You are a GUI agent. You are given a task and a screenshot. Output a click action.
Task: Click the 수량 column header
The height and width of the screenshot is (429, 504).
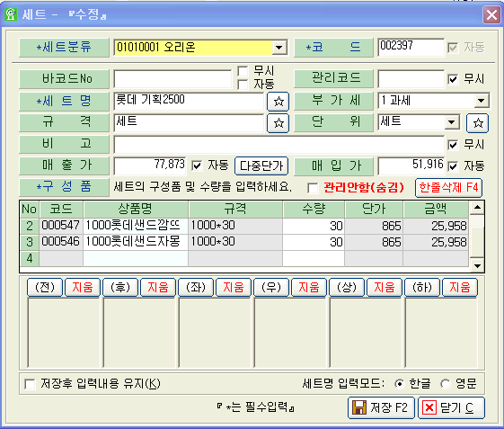[314, 210]
